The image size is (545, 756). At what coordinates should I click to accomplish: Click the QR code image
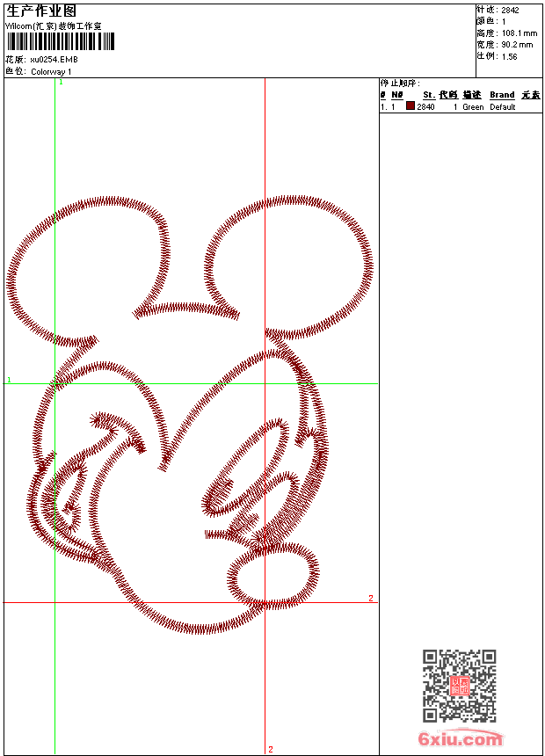pos(460,686)
